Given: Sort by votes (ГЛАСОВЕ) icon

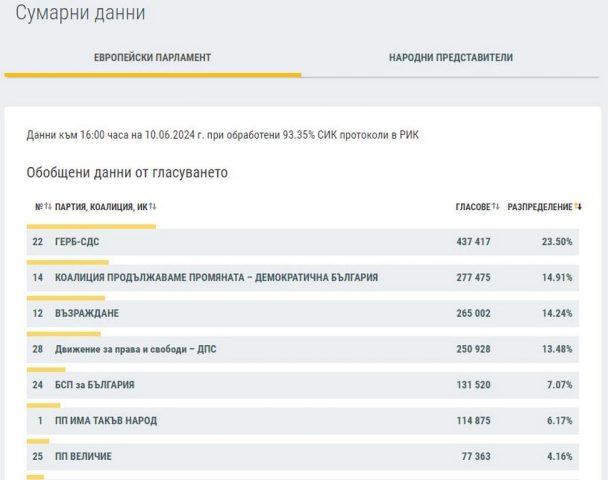Looking at the screenshot, I should tap(496, 207).
